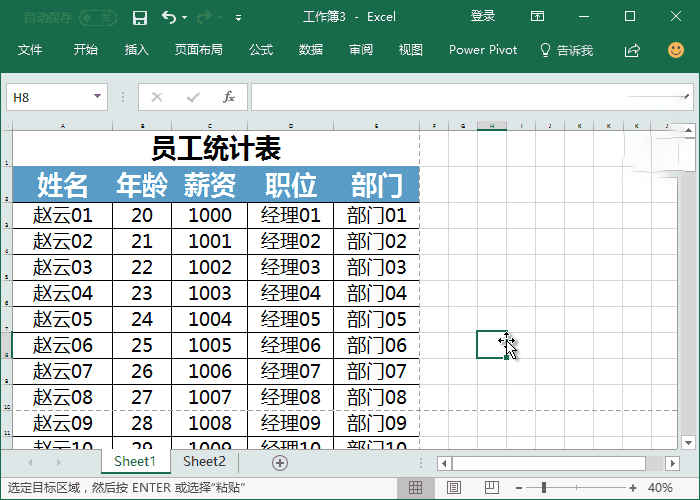
Task: Click the Redo arrow icon
Action: coord(204,17)
